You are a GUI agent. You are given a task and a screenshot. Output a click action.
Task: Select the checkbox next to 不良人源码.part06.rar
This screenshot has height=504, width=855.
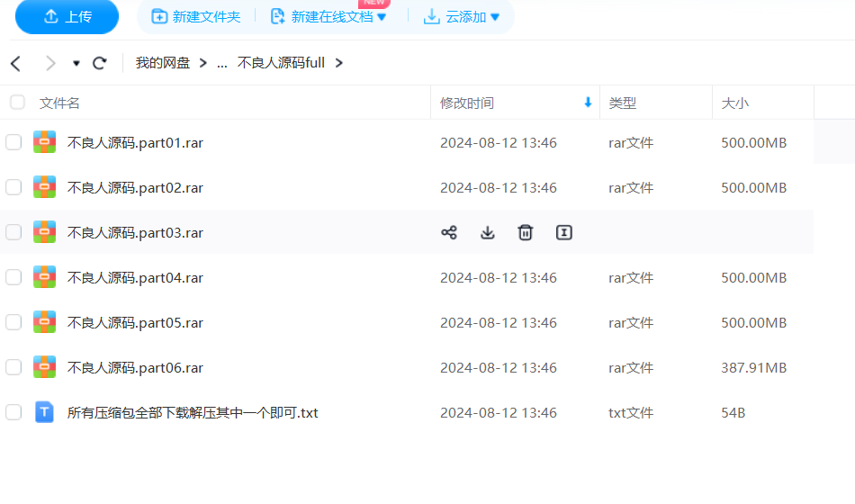pyautogui.click(x=13, y=367)
